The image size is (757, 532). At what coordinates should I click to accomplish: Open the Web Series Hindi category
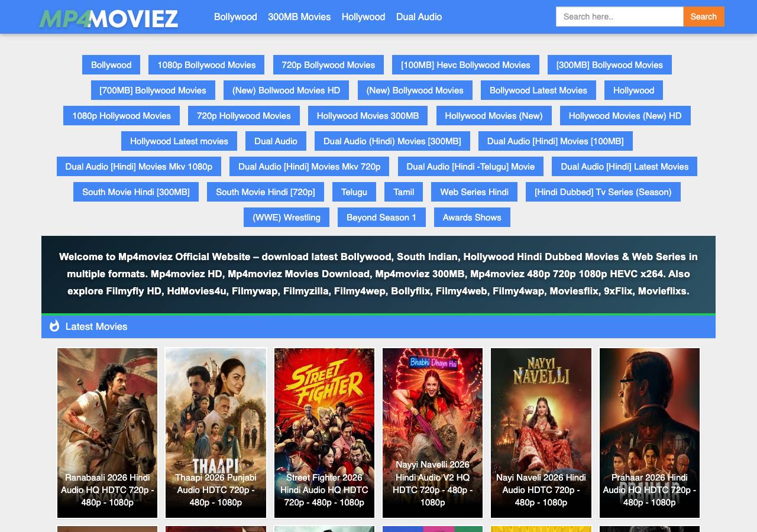coord(474,192)
